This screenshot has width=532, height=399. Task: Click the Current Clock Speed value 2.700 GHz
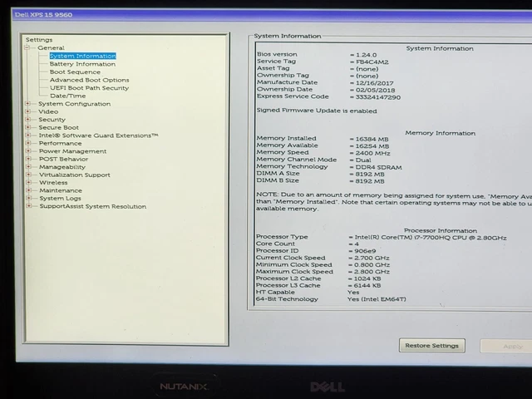click(x=372, y=258)
